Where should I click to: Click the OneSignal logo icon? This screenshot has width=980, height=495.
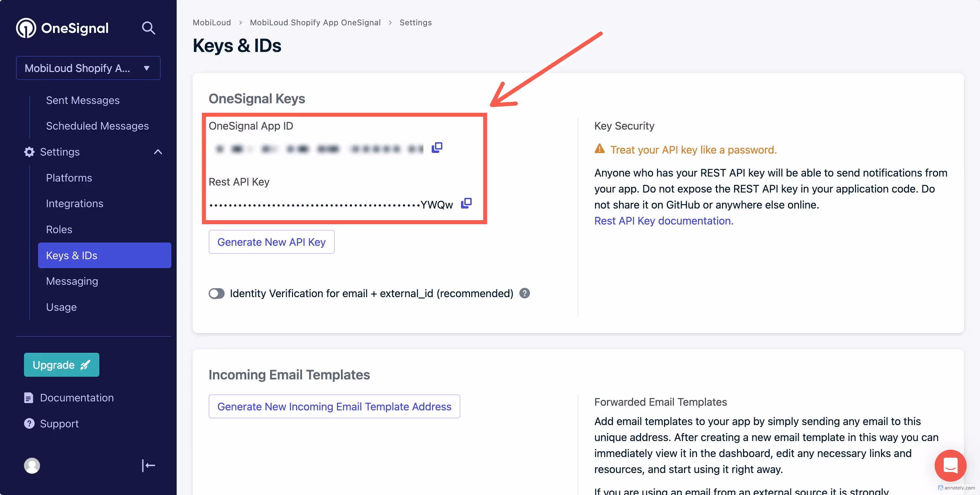pyautogui.click(x=26, y=28)
